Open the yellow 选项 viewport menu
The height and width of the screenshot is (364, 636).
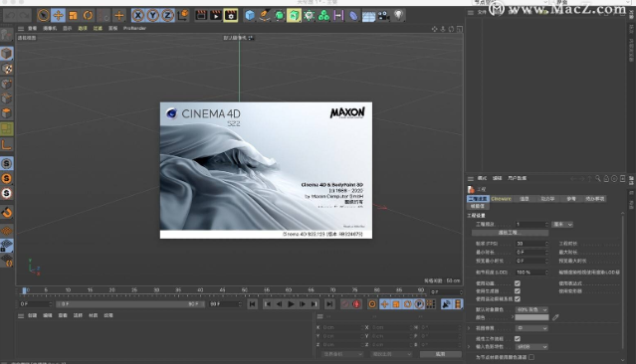(x=83, y=29)
